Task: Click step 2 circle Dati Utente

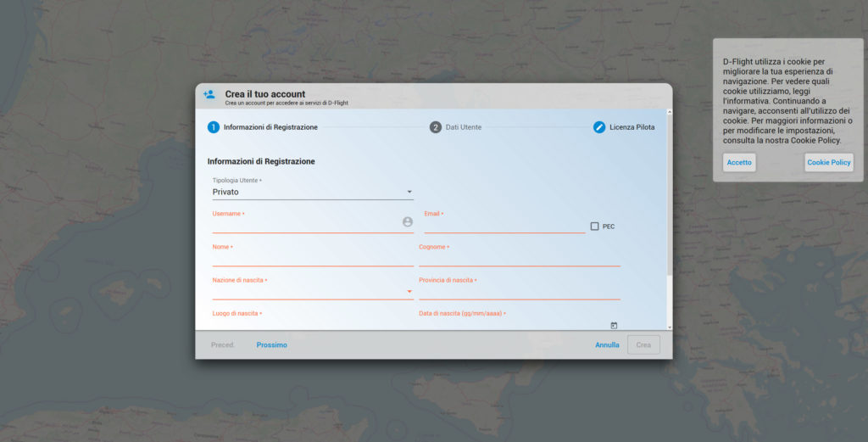Action: [x=436, y=127]
